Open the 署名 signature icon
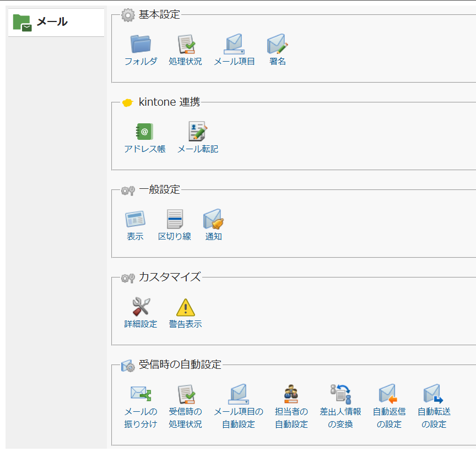 click(278, 44)
